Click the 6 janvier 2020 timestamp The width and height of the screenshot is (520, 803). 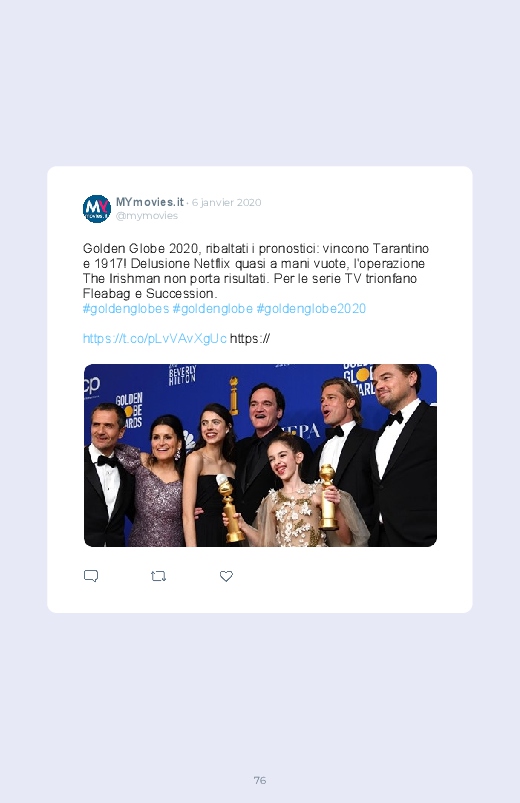point(226,202)
